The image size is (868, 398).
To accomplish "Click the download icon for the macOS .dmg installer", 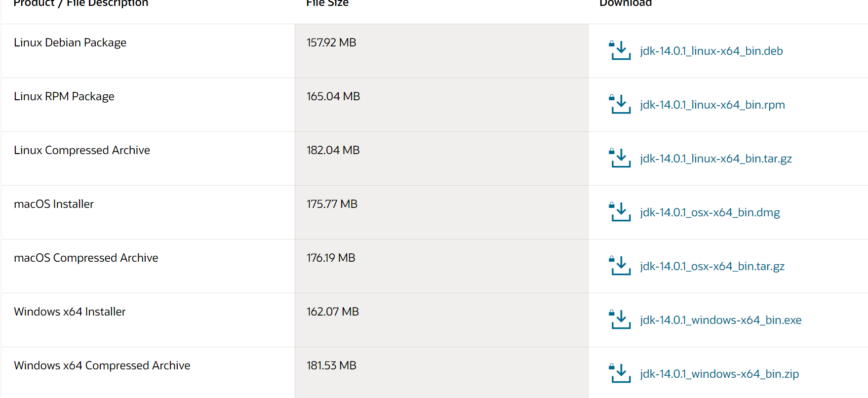I will coord(620,212).
